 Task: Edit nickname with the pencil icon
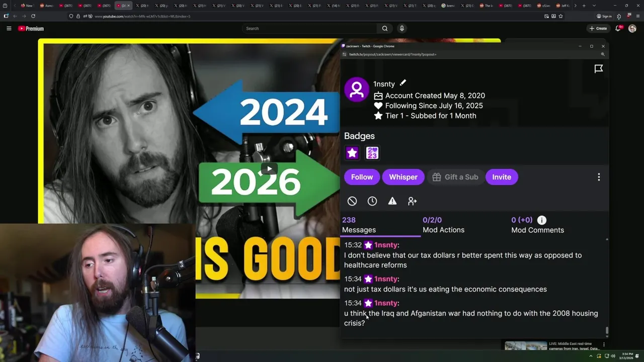coord(403,83)
